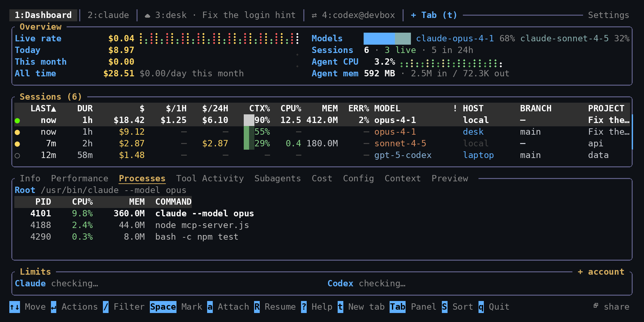This screenshot has height=322, width=644.
Task: Select the Info panel tab
Action: pos(30,178)
